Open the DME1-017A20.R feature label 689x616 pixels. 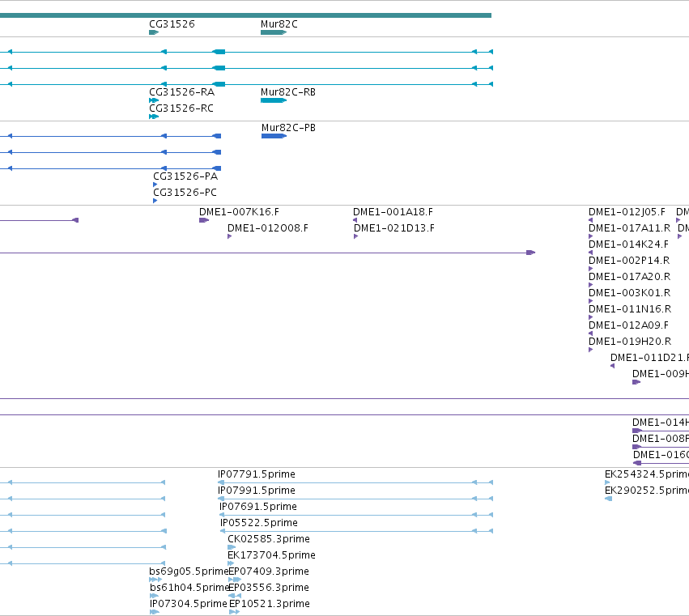pyautogui.click(x=630, y=278)
